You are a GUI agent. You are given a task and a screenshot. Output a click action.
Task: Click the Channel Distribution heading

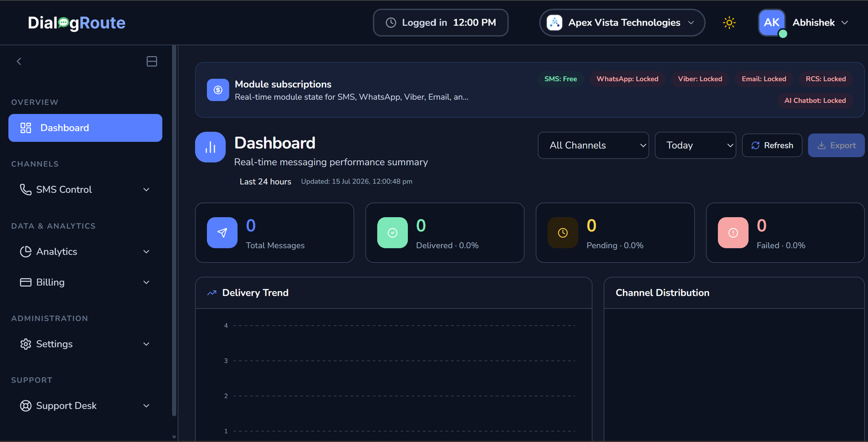click(662, 293)
